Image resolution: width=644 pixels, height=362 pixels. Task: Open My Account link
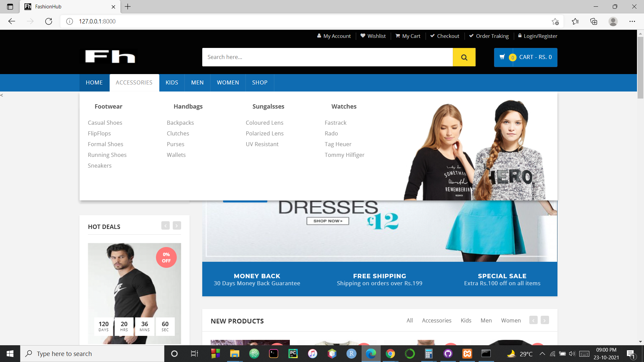point(334,36)
